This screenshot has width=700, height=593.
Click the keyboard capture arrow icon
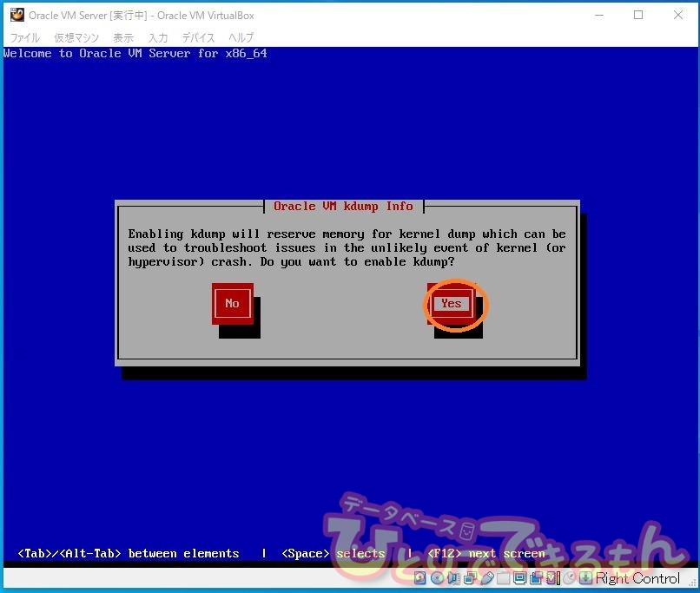coord(585,578)
